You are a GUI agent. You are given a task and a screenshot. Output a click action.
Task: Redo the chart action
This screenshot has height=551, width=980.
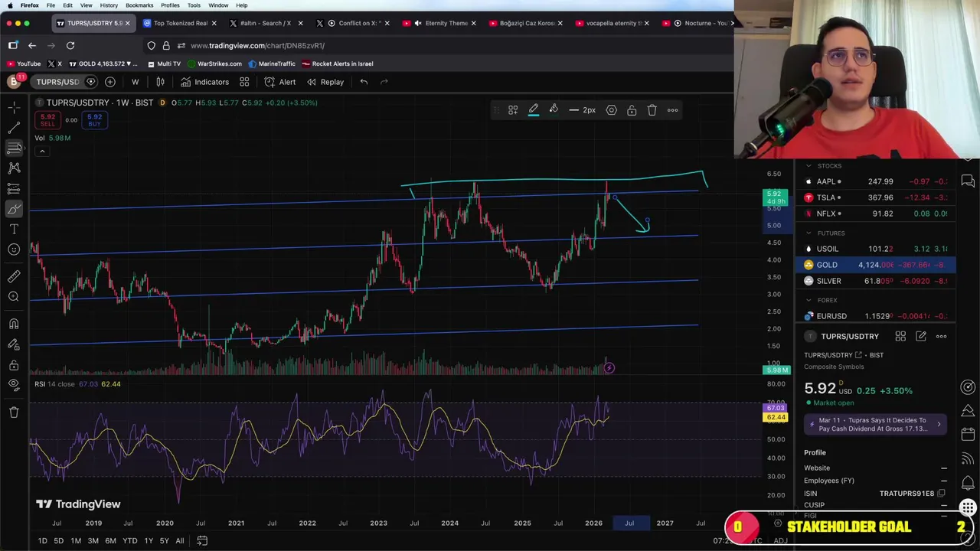point(384,82)
